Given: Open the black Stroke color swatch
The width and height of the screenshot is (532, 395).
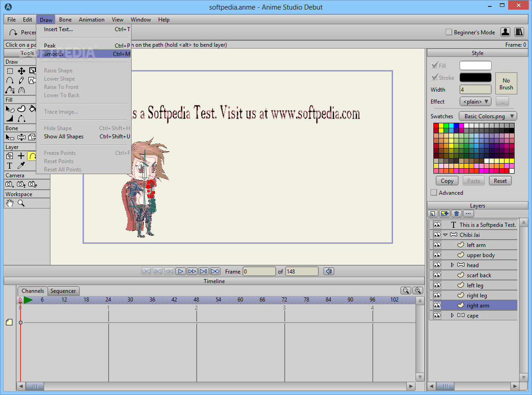Looking at the screenshot, I should pos(475,77).
